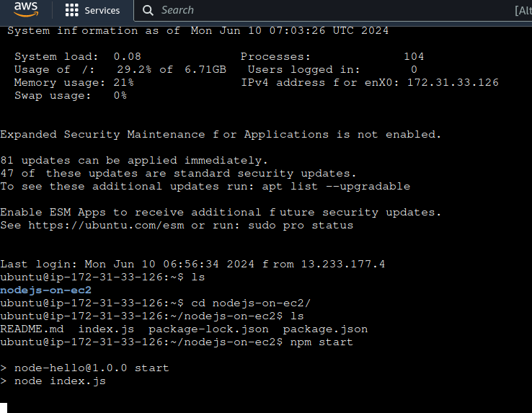Click the Swap usage 0% text
The width and height of the screenshot is (532, 413).
tap(71, 95)
